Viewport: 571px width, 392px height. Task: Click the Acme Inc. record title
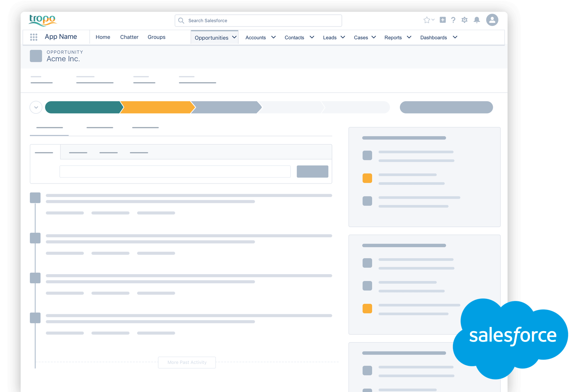[63, 59]
